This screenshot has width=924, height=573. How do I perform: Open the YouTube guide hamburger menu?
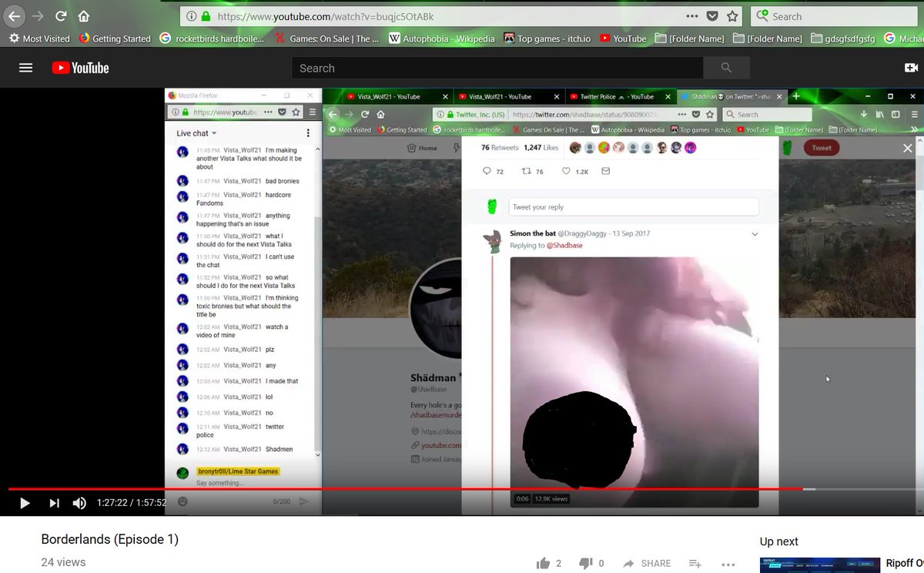tap(25, 68)
